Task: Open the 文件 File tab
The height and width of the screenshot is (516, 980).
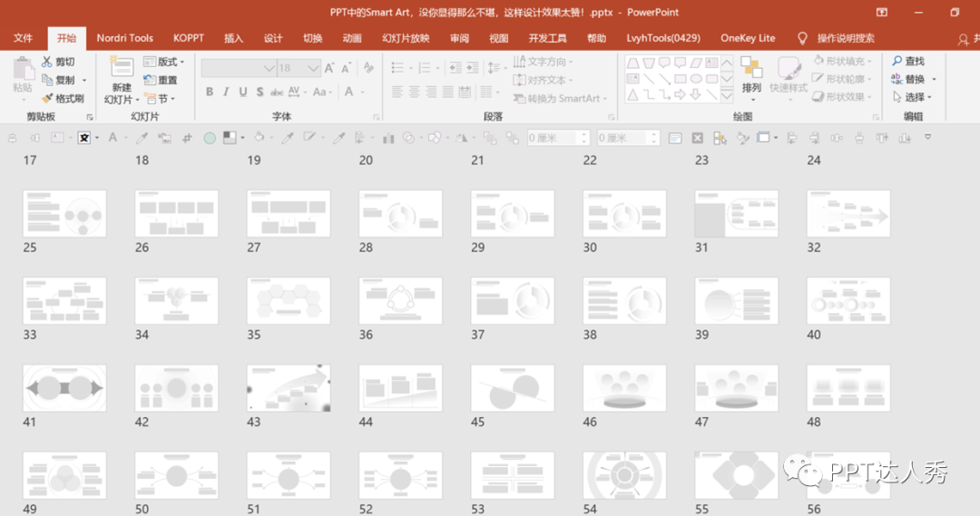Action: (x=23, y=38)
